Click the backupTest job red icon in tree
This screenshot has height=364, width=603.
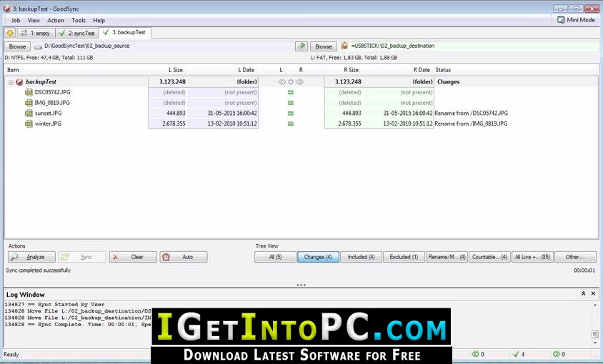[19, 82]
